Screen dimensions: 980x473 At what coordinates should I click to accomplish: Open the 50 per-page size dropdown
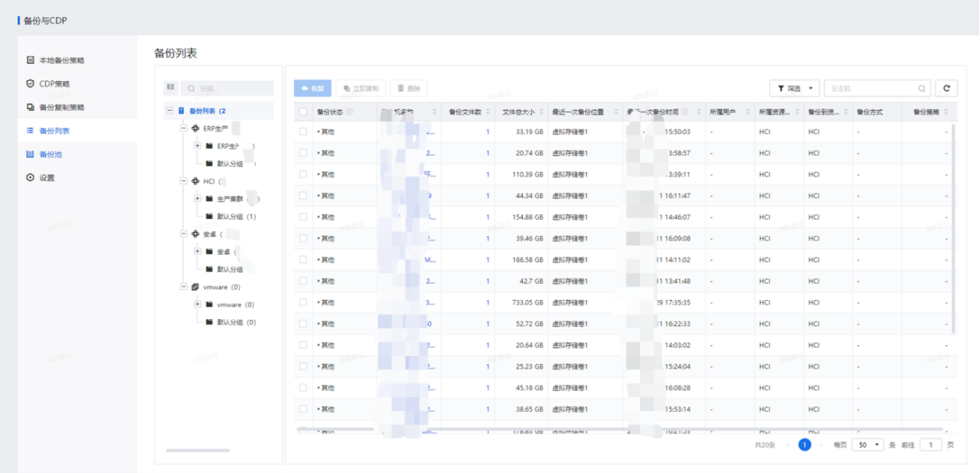(x=867, y=445)
